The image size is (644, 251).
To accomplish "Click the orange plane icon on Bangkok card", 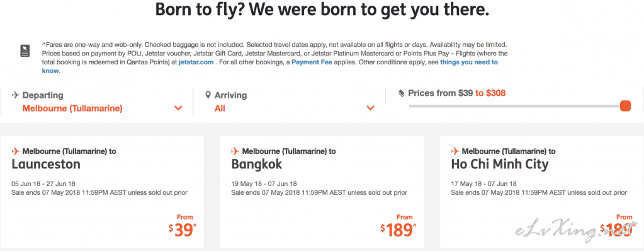I will pos(235,151).
